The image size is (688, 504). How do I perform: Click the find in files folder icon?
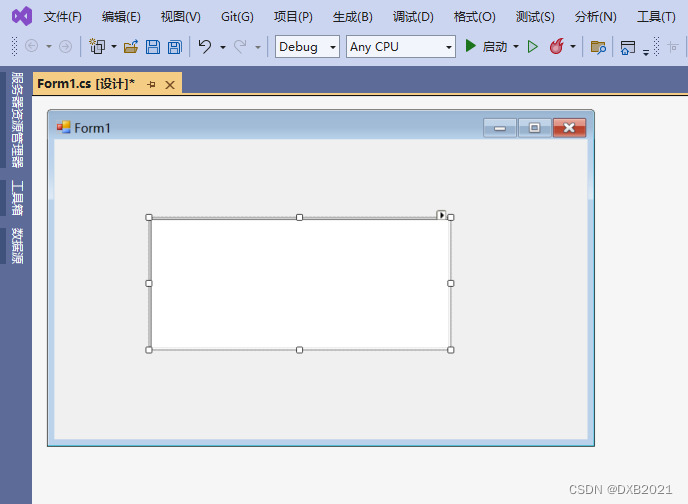[x=598, y=47]
